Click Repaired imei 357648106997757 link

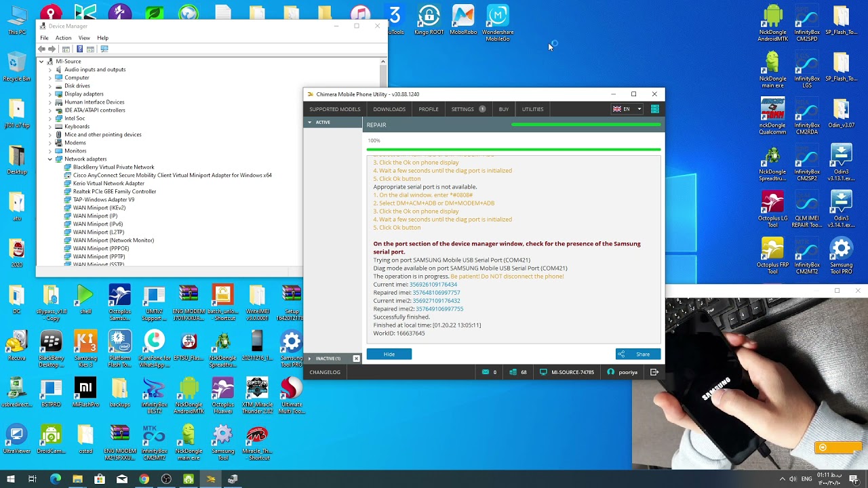(436, 293)
